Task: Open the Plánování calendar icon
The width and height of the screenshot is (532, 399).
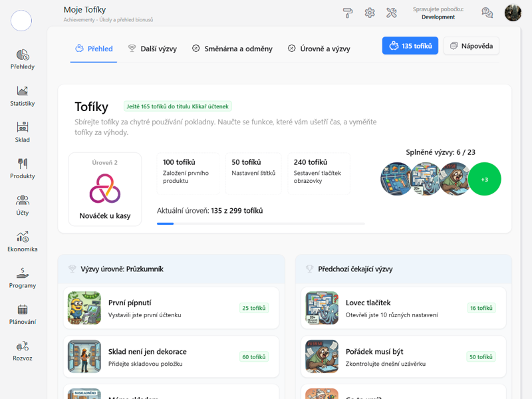Action: point(23,309)
